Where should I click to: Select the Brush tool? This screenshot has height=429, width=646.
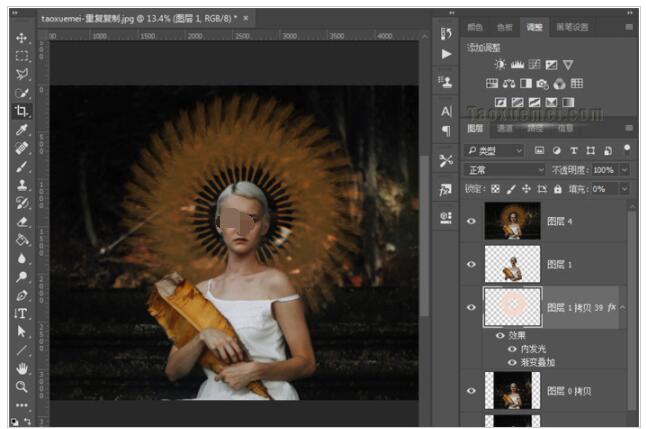21,166
